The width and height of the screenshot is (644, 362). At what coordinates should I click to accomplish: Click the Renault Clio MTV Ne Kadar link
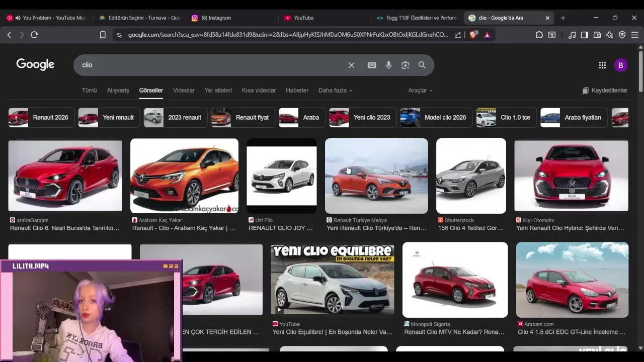tap(454, 332)
